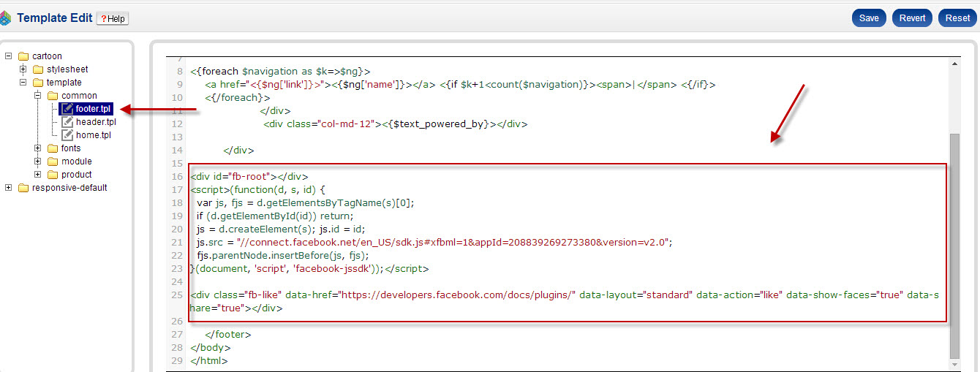Viewport: 980px width, 372px height.
Task: Click the footer.tpl file icon
Action: pos(67,109)
